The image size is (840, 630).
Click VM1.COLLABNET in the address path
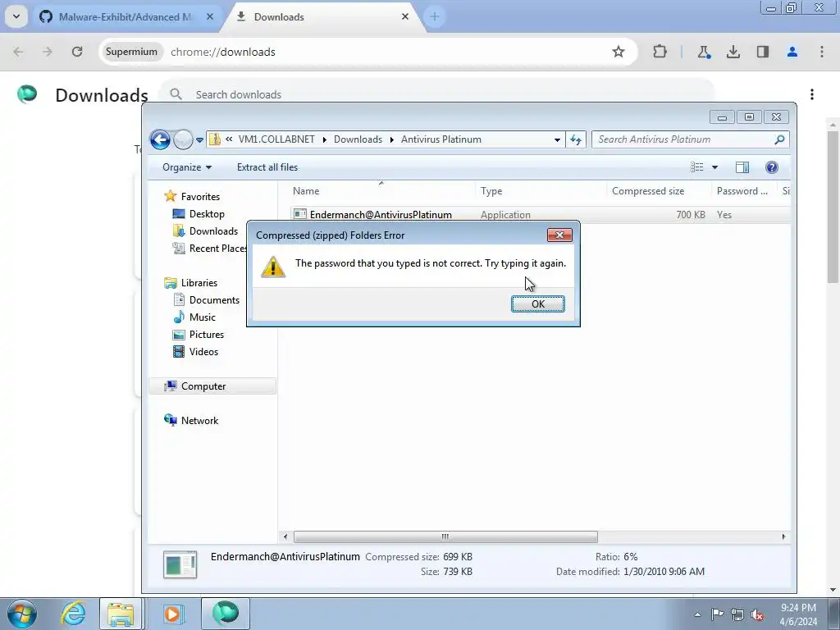tap(276, 139)
